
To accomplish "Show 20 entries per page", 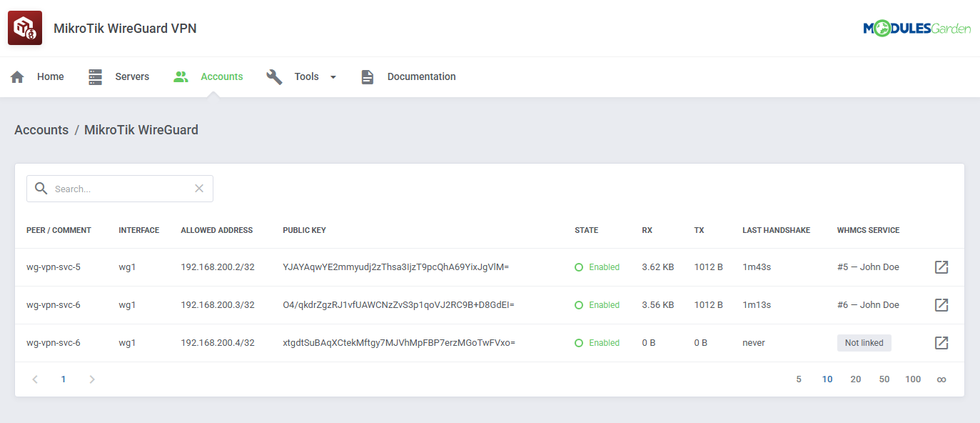I will point(856,379).
